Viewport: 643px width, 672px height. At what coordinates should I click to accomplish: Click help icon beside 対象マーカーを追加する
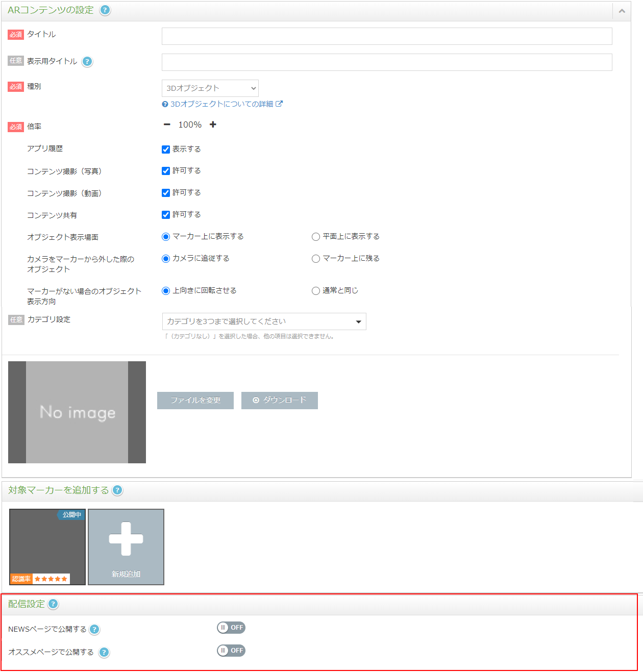pyautogui.click(x=117, y=490)
